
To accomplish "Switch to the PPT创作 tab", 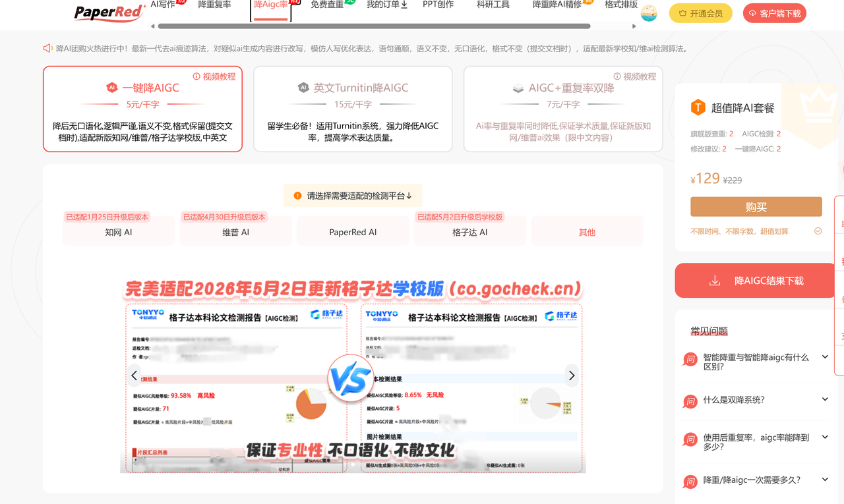I will coord(438,5).
